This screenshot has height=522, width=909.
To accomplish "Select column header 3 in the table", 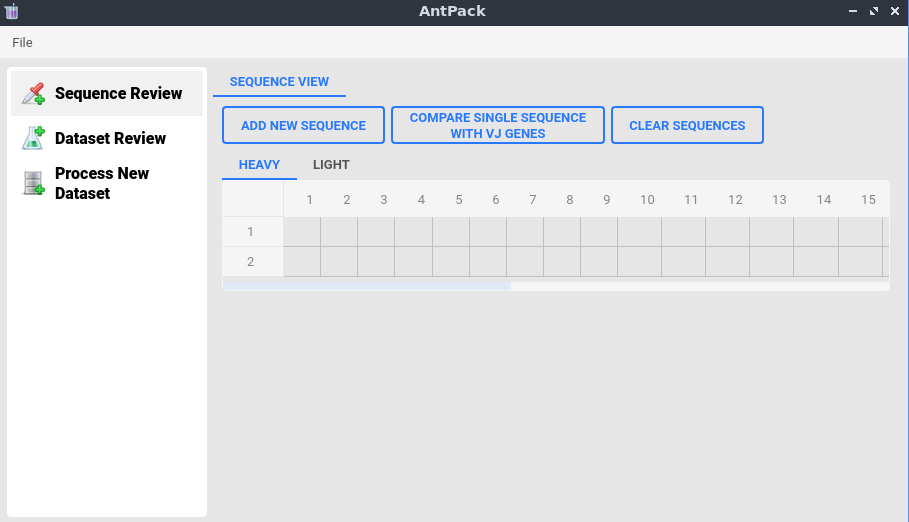I will (376, 200).
